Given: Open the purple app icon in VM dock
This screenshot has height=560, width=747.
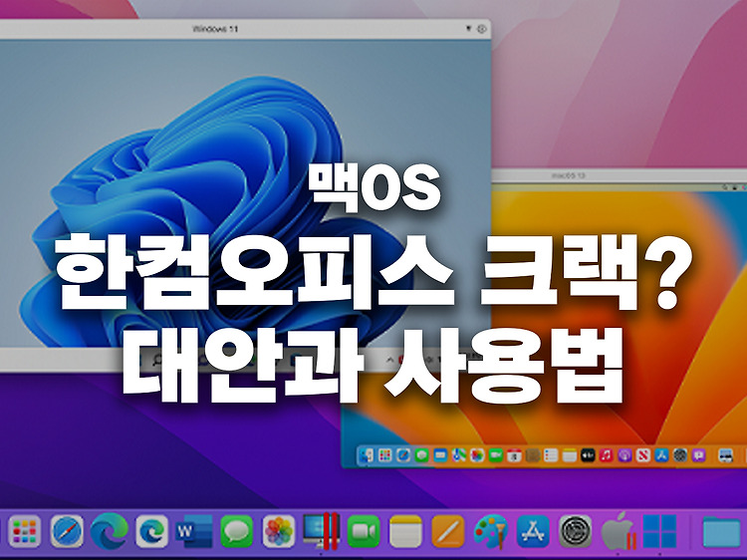Looking at the screenshot, I should click(x=698, y=455).
